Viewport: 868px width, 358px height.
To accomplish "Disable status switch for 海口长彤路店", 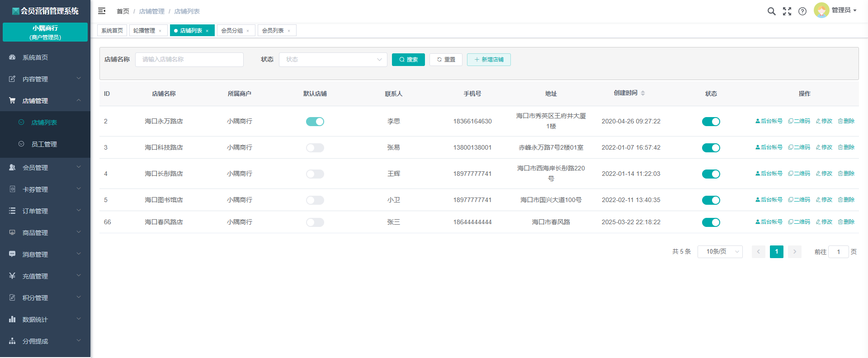I will 711,174.
